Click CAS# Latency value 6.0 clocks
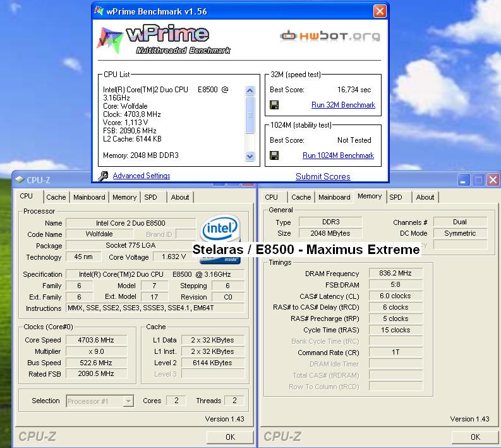Screen dimensions: 501x448 pos(395,296)
